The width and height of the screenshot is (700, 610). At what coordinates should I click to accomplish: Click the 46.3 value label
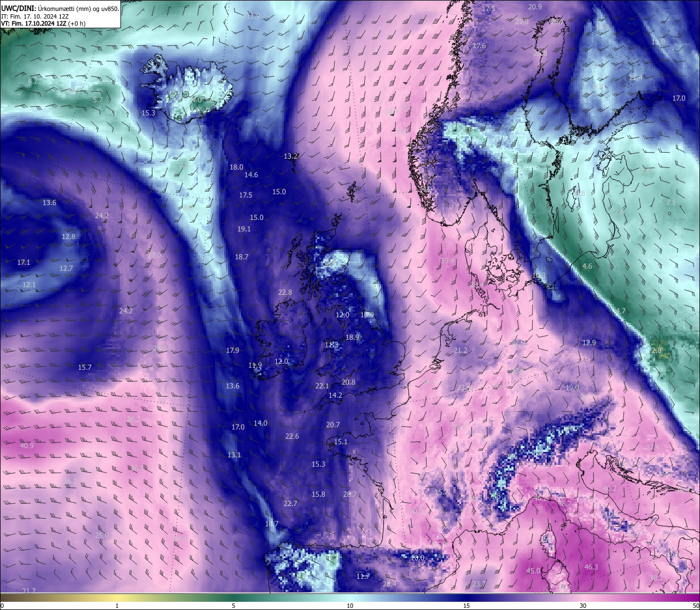click(x=591, y=567)
